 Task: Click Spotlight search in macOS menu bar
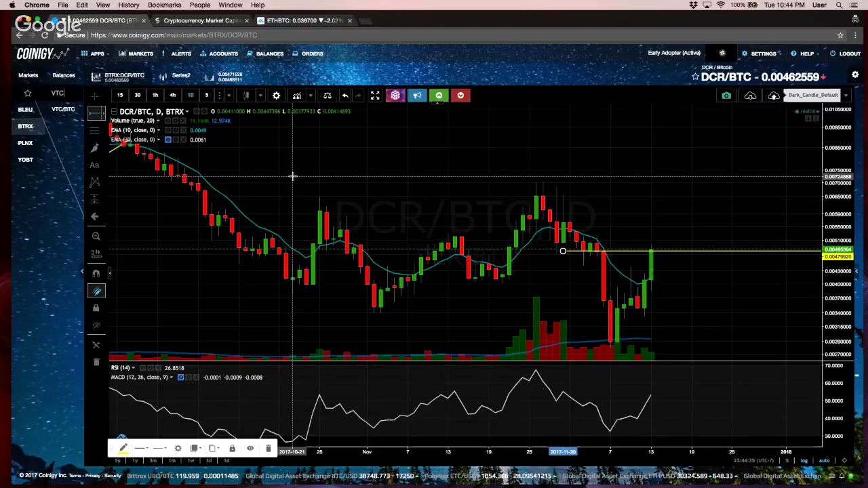tap(839, 5)
